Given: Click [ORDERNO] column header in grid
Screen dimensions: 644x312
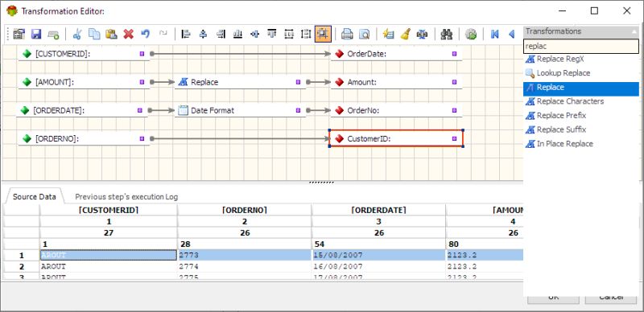Looking at the screenshot, I should 245,210.
